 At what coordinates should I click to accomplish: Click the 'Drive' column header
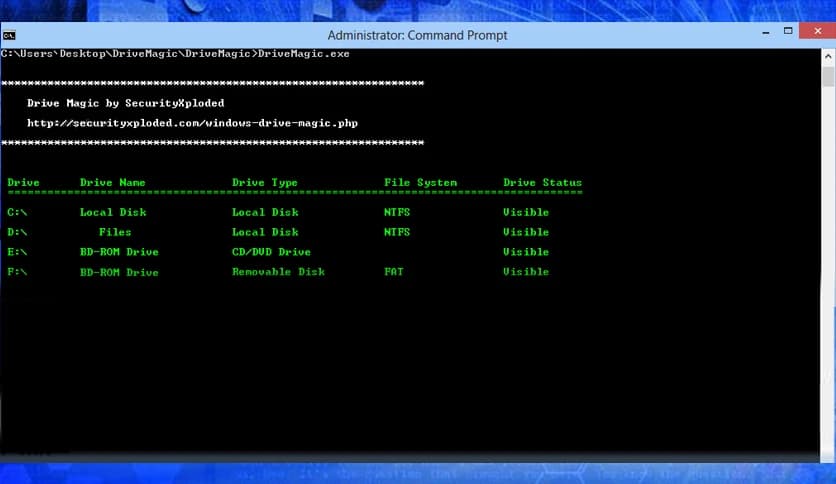[23, 182]
